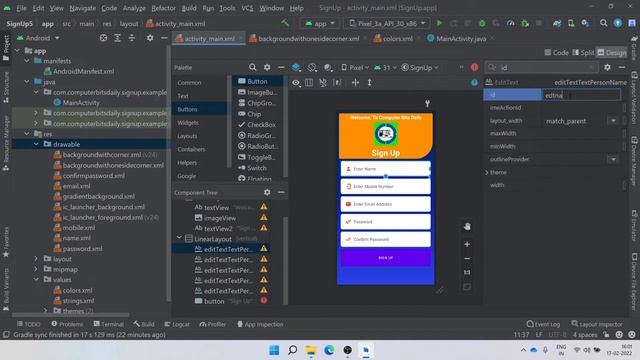Open the Layout Inspector
Viewport: 640px width, 360px height.
click(597, 324)
